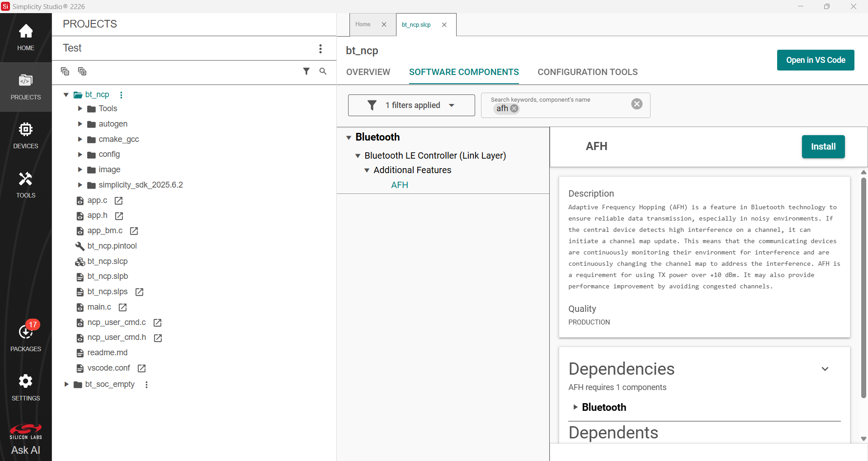Collapse the Dependencies section chevron
Screen dimensions: 868x461
coord(825,369)
